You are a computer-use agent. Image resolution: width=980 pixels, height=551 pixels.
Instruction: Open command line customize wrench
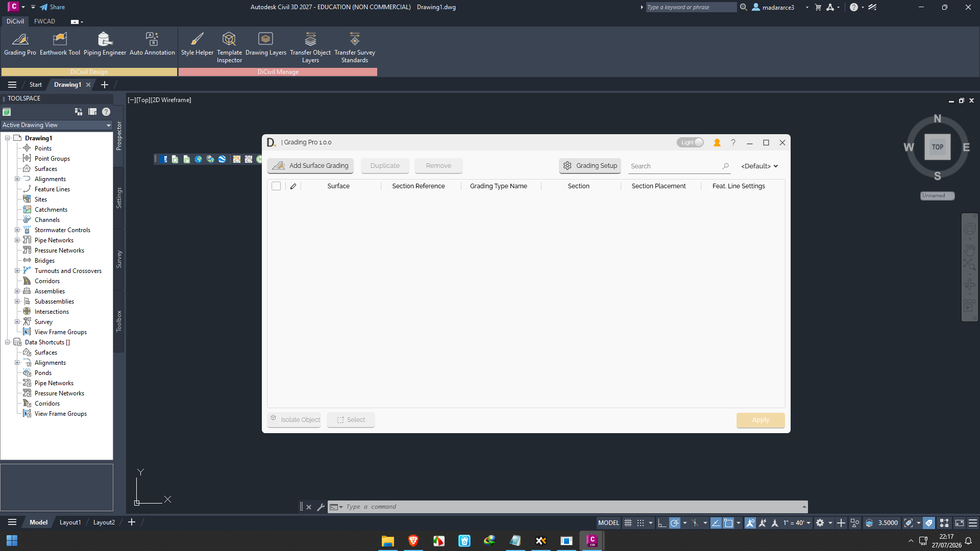point(321,507)
